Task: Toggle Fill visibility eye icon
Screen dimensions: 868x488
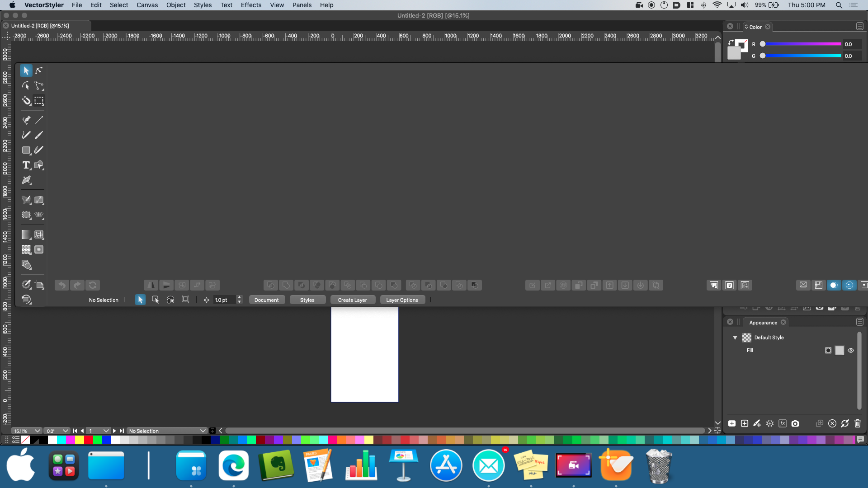Action: coord(851,351)
